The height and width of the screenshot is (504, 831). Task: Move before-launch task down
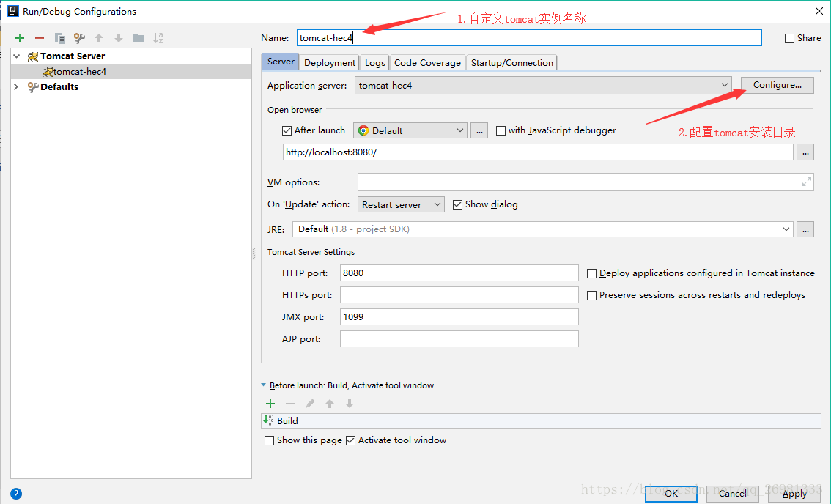click(350, 404)
